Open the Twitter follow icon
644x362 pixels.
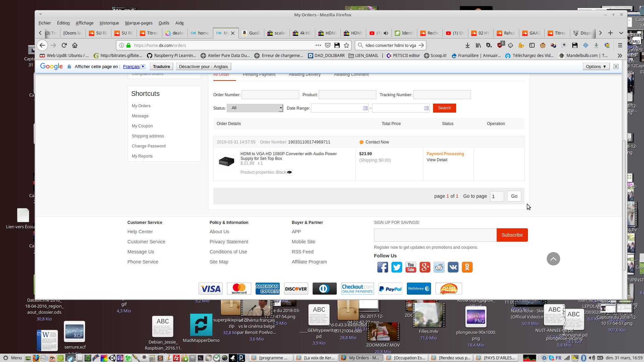point(396,267)
